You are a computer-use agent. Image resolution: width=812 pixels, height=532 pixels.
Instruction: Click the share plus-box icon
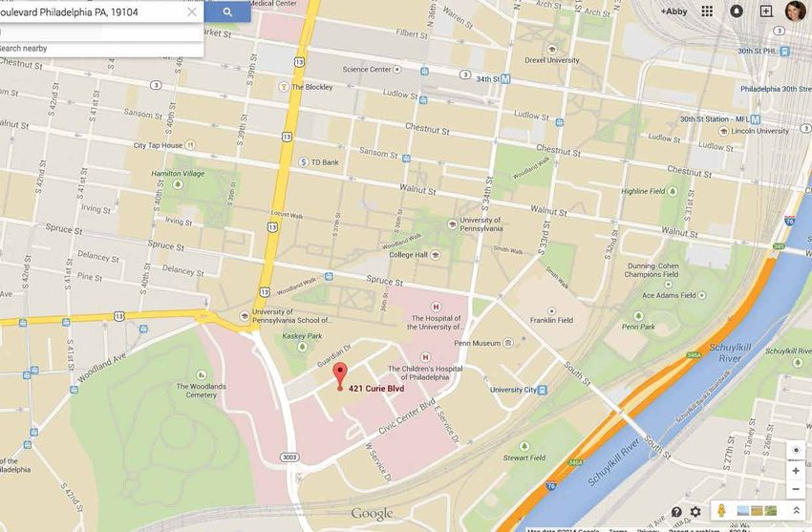tap(766, 11)
